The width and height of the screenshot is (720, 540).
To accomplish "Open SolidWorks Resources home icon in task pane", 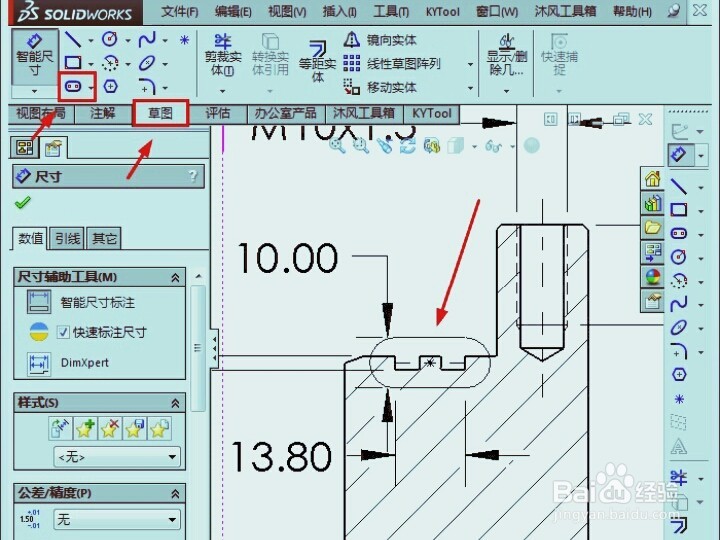I will [x=652, y=179].
